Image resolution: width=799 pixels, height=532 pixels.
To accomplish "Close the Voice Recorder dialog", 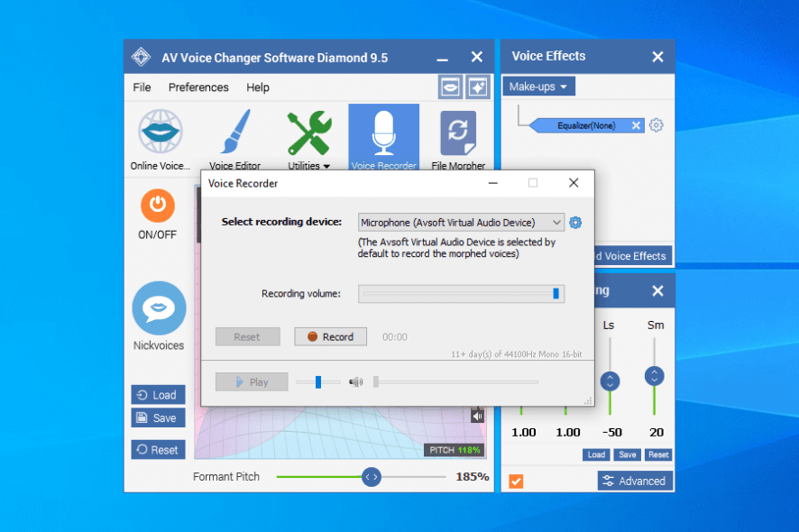I will point(574,183).
